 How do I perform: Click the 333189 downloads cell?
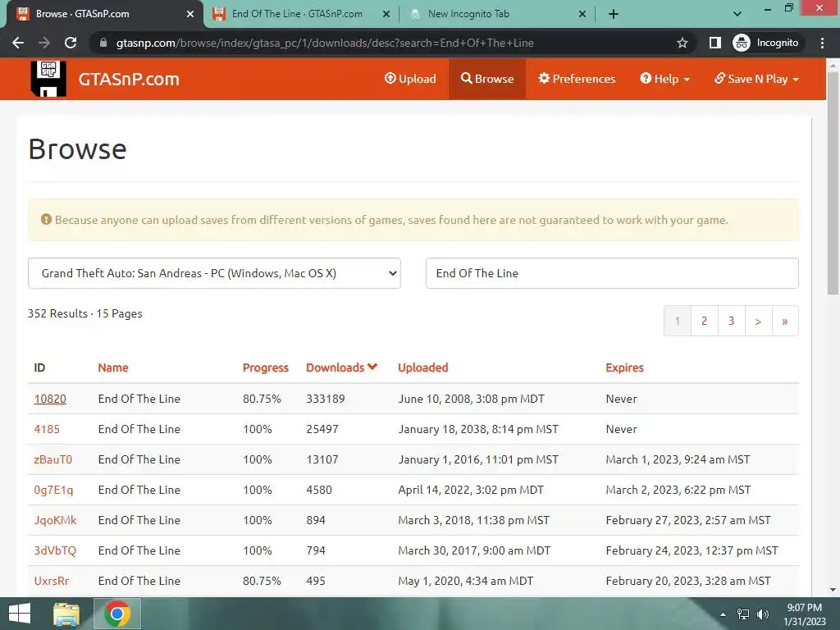point(325,399)
